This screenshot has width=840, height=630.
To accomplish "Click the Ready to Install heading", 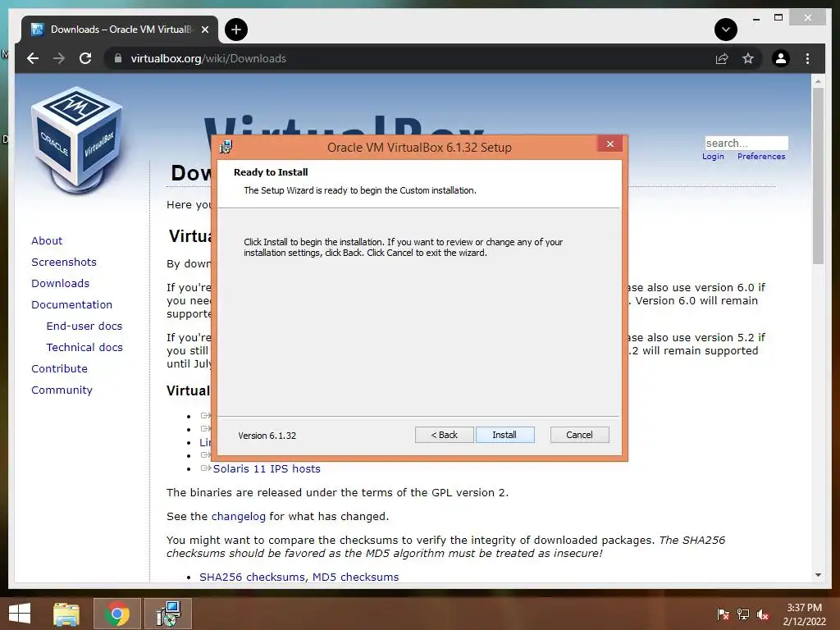I will 271,172.
